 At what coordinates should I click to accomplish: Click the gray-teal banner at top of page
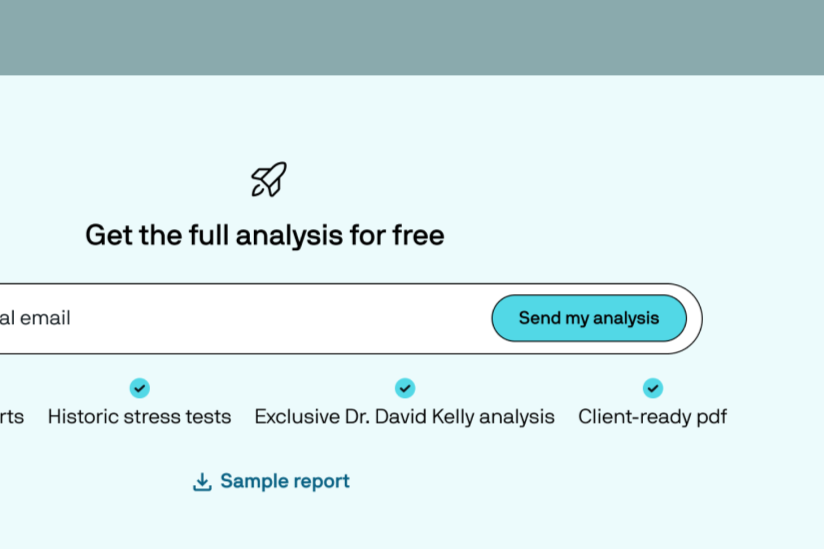pos(412,37)
